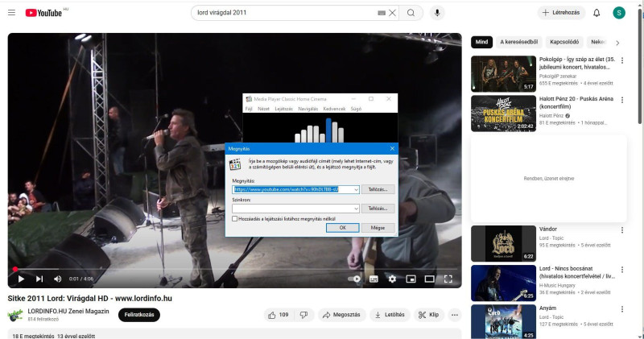Open the YouTube hamburger guide menu
Screen dimensions: 644x339
11,13
